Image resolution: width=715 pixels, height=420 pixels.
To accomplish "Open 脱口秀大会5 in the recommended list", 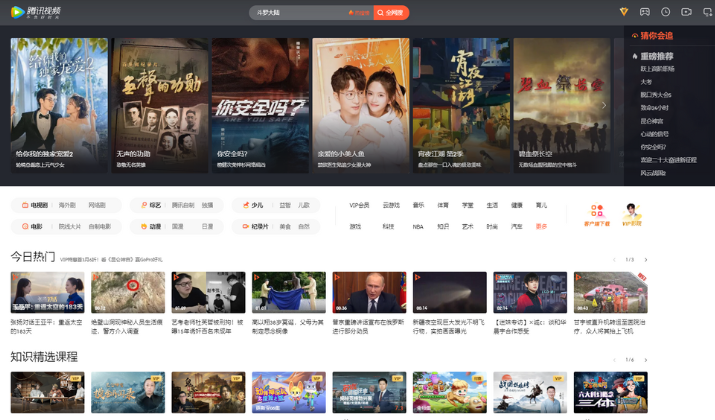I will pos(656,95).
